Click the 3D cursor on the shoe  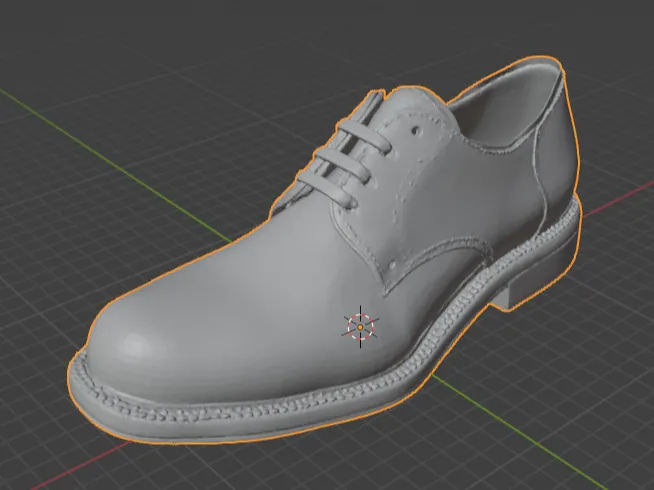click(x=360, y=327)
